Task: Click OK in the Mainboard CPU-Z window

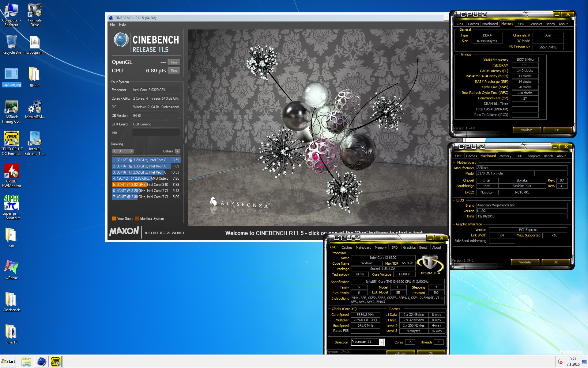Action: pyautogui.click(x=556, y=262)
